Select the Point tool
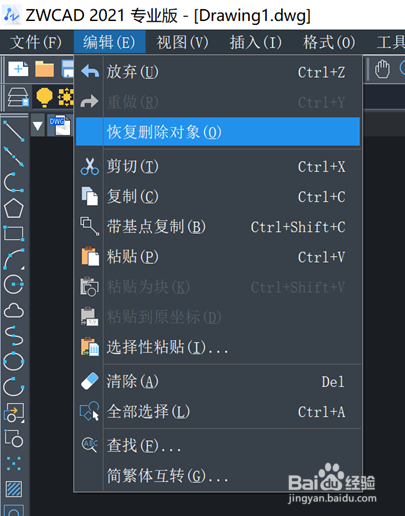The image size is (405, 516). coord(14,464)
